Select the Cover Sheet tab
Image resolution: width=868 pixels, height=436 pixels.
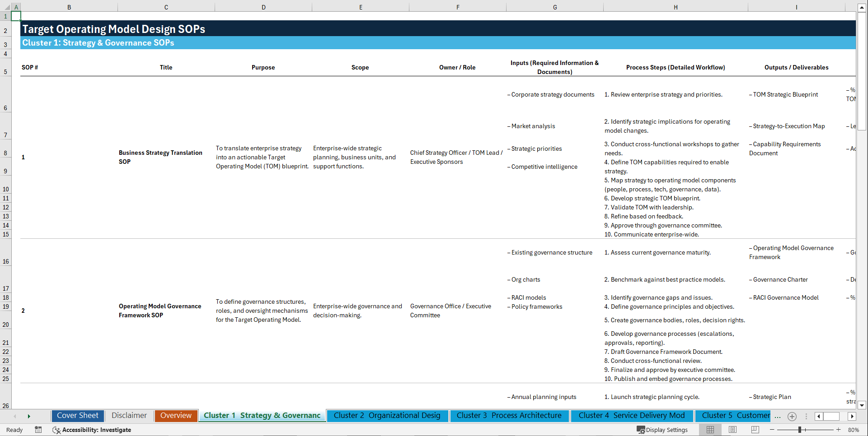77,415
